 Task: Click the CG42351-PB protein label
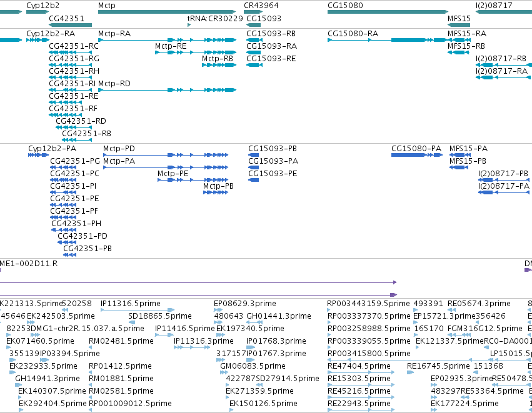pyautogui.click(x=88, y=249)
